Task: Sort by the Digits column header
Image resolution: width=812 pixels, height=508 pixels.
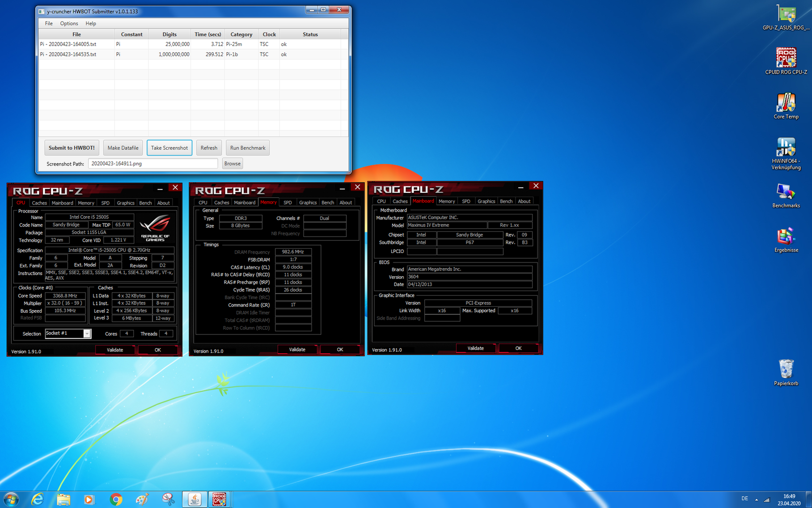Action: [170, 34]
